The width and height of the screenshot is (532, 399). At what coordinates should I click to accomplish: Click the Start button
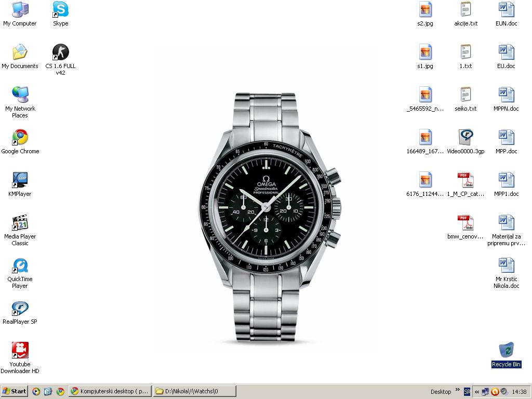(15, 391)
